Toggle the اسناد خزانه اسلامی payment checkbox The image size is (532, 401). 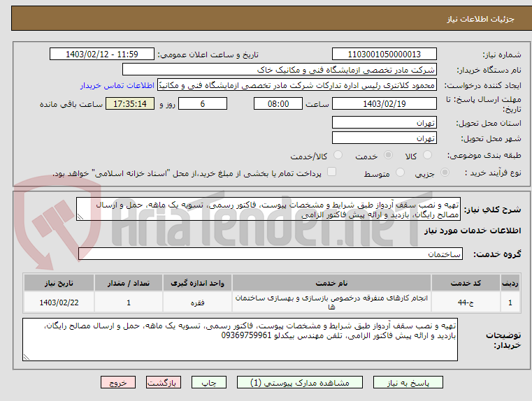click(331, 172)
